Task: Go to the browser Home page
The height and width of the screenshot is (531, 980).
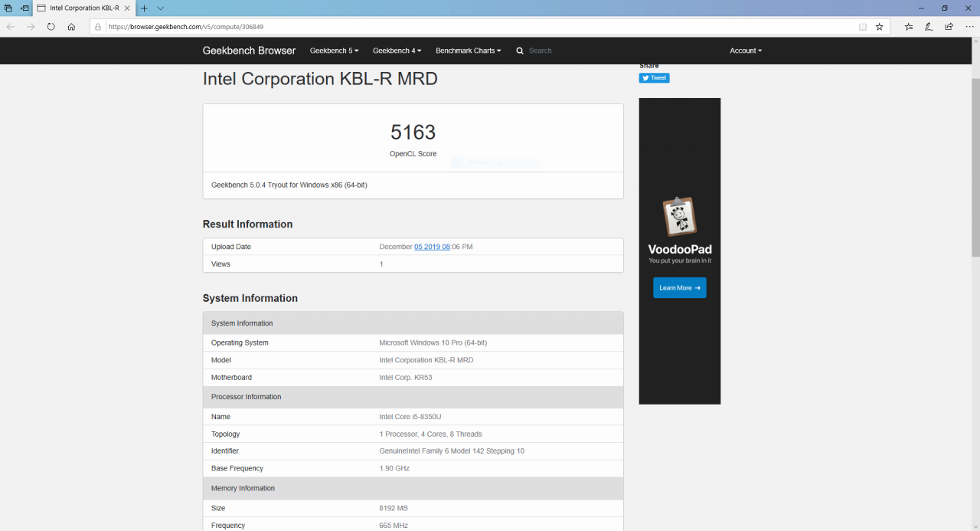Action: (x=71, y=26)
